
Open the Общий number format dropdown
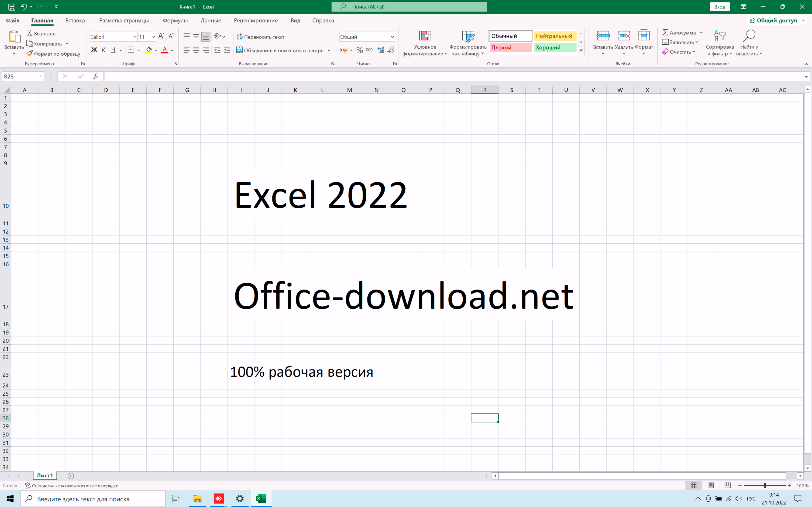[392, 37]
